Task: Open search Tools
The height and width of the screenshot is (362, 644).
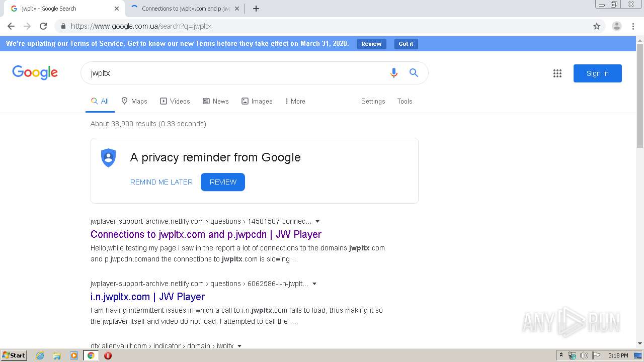Action: pos(405,101)
